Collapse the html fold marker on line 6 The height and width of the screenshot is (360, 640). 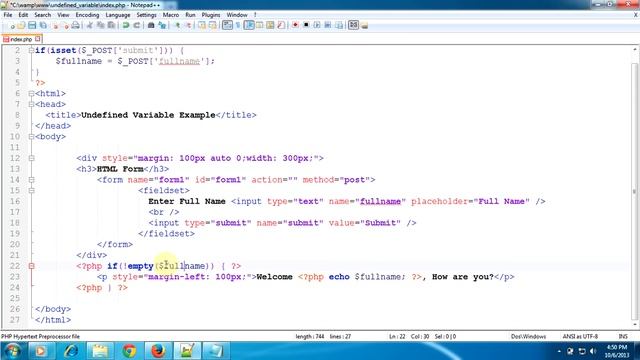click(31, 93)
